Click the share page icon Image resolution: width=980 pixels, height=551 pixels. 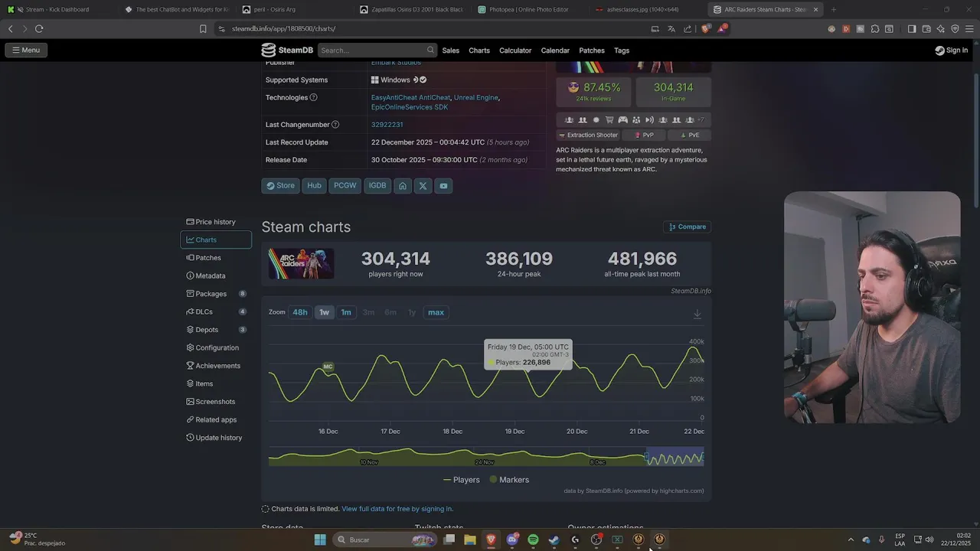[688, 29]
